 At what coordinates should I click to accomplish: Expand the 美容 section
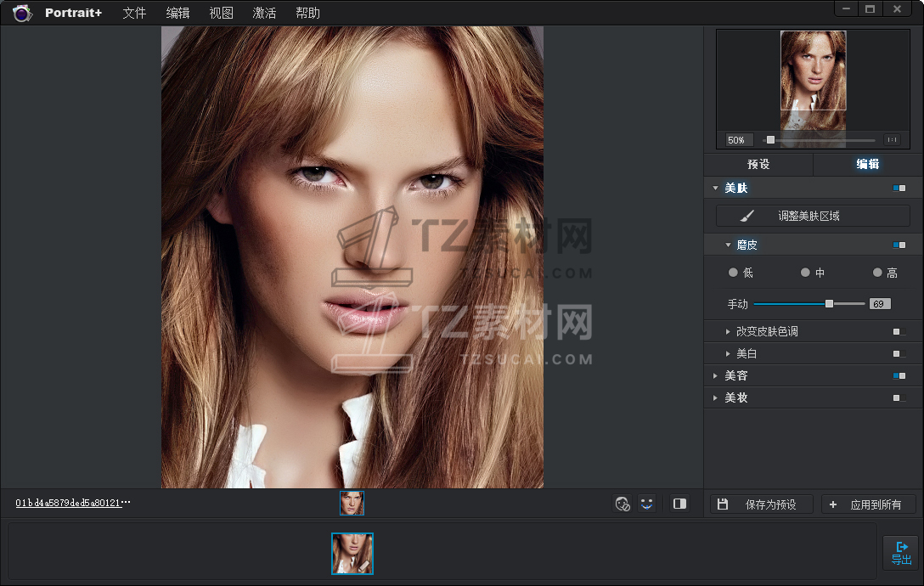(716, 375)
